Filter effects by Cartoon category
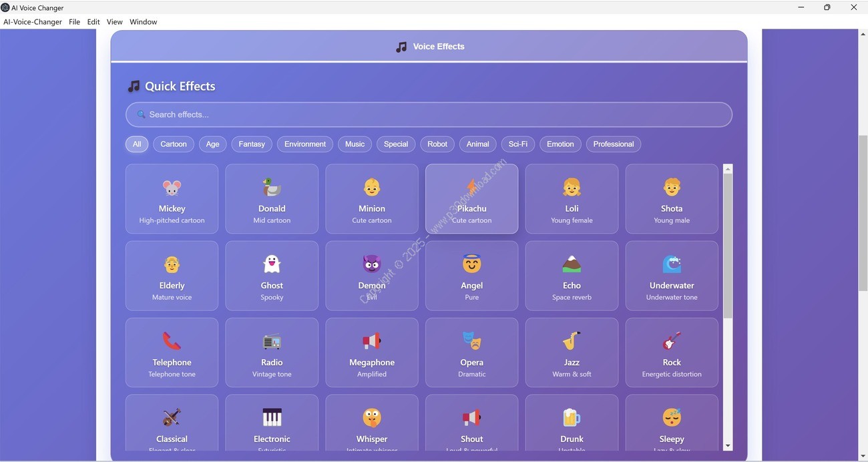This screenshot has height=462, width=868. point(174,144)
